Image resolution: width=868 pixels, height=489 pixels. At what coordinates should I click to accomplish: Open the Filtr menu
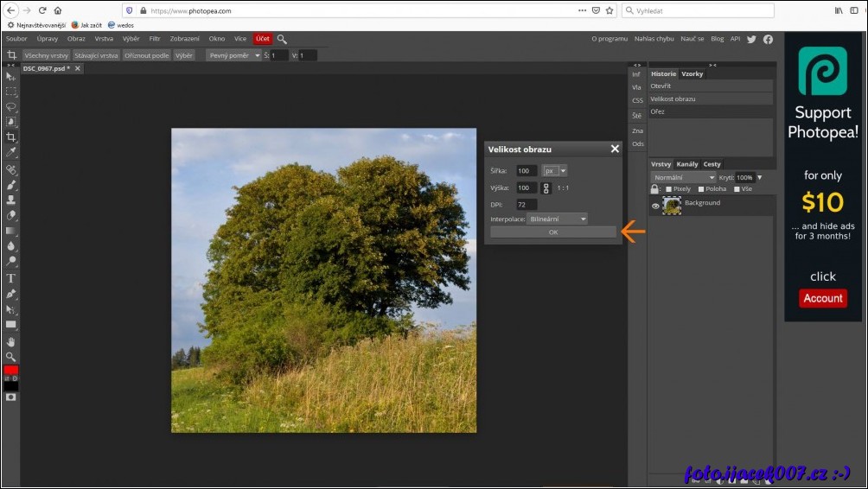click(155, 39)
